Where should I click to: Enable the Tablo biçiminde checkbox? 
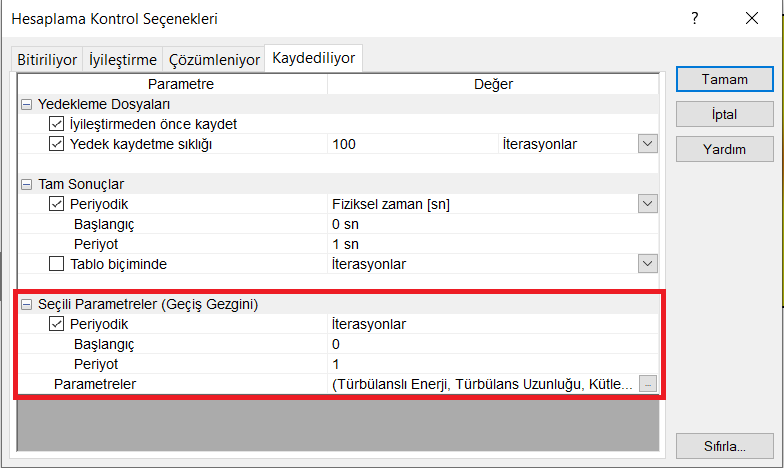(x=57, y=264)
